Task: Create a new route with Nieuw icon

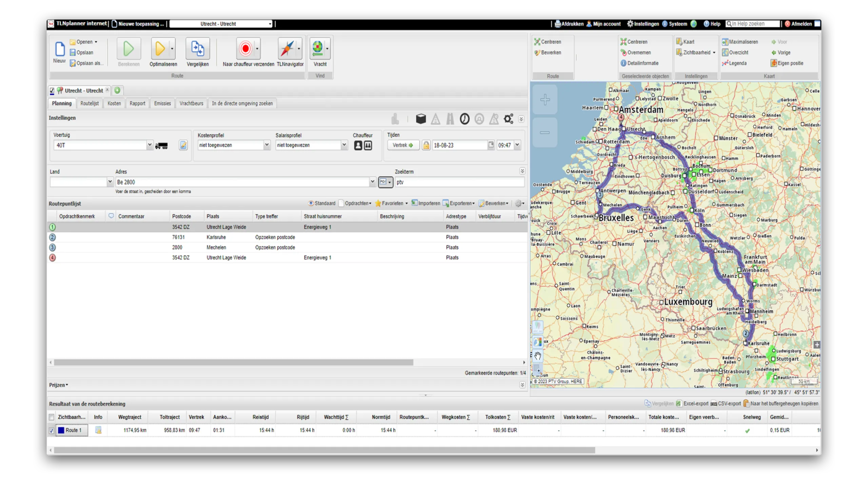Action: point(60,49)
